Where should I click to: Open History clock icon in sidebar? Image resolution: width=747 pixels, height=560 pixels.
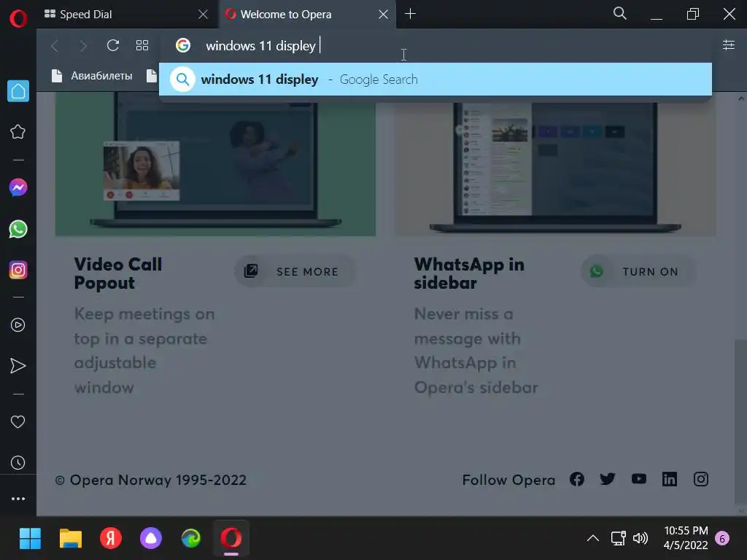click(18, 462)
